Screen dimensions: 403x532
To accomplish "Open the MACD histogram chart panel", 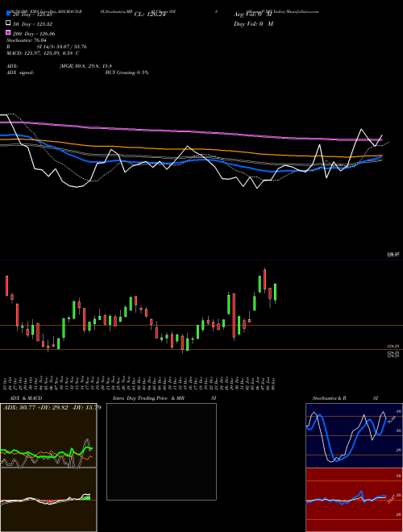I will [48, 500].
